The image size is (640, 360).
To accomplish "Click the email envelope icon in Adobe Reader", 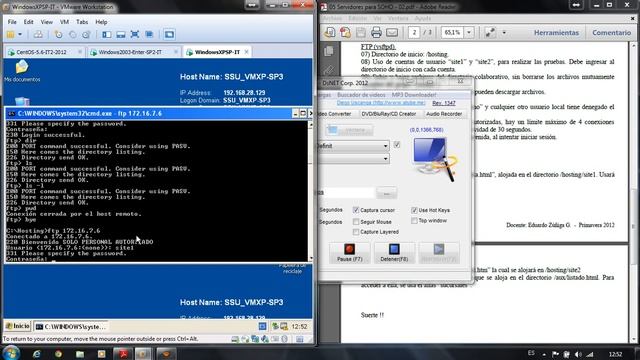I will (x=392, y=32).
